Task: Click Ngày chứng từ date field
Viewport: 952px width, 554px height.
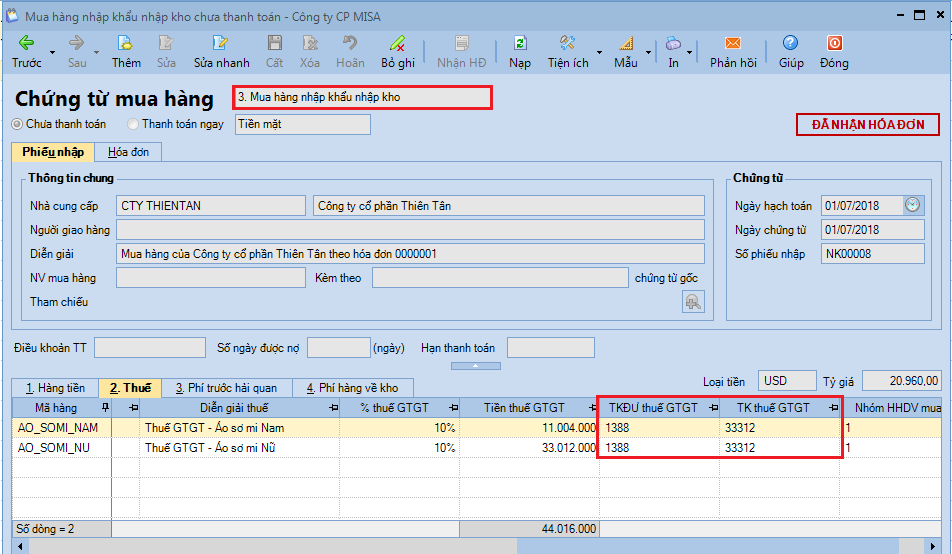Action: pos(872,230)
